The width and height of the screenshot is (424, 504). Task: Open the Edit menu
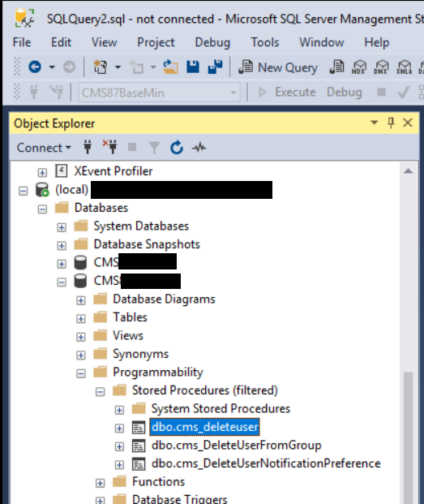(61, 42)
